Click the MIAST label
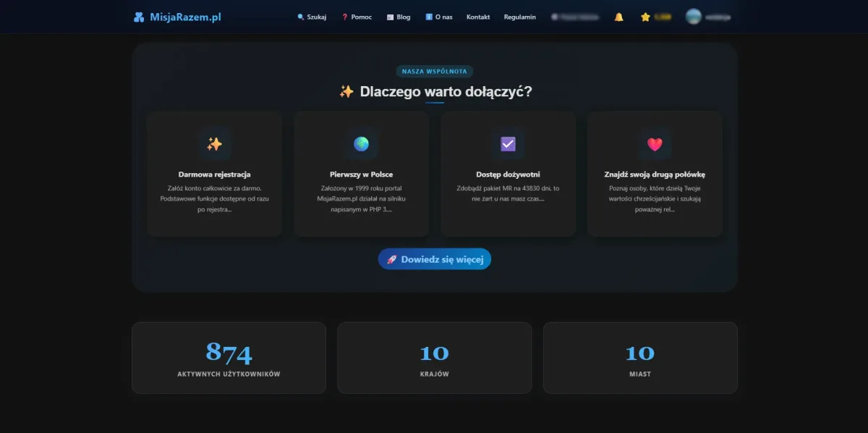The width and height of the screenshot is (868, 433). (640, 374)
